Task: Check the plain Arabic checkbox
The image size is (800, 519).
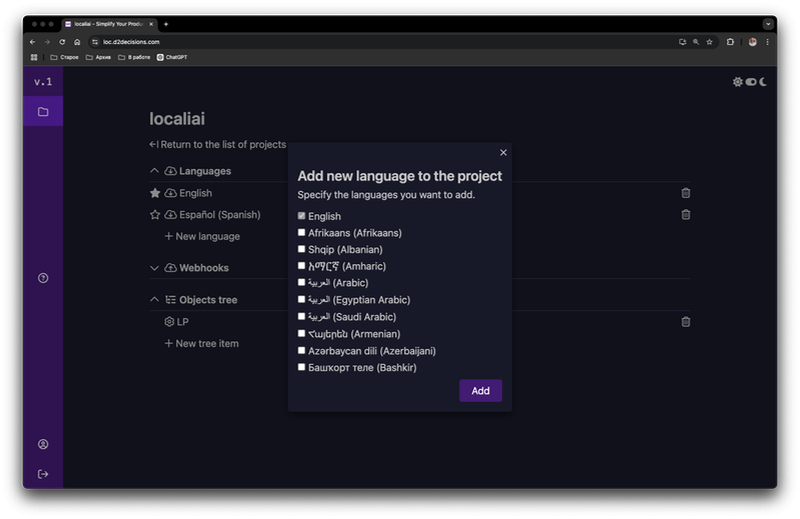Action: (x=302, y=282)
